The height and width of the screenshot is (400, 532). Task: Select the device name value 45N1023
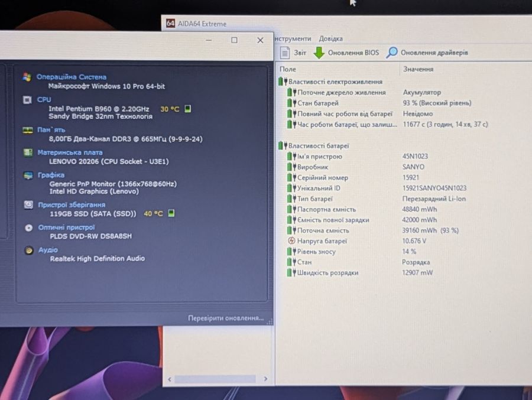point(415,157)
